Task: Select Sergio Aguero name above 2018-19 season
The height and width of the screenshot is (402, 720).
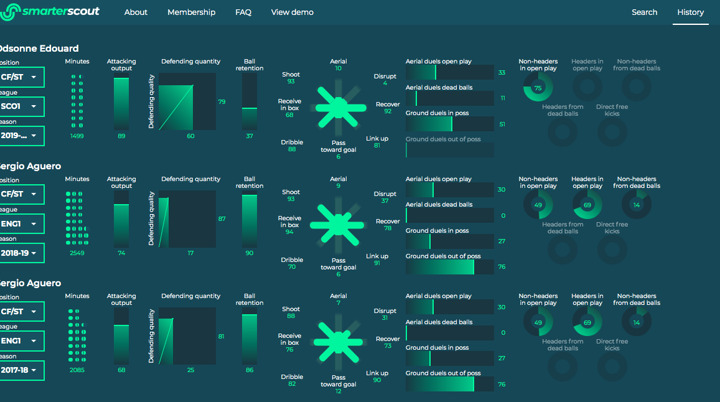Action: pos(30,166)
